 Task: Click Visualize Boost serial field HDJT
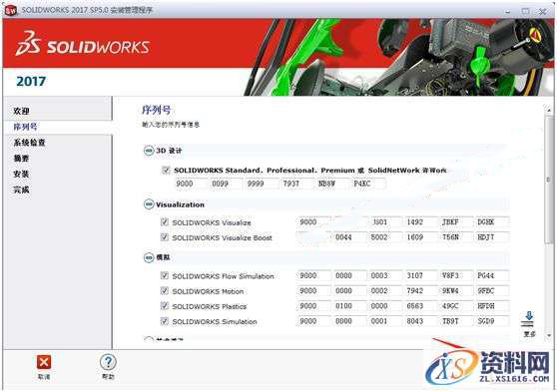[x=492, y=236]
